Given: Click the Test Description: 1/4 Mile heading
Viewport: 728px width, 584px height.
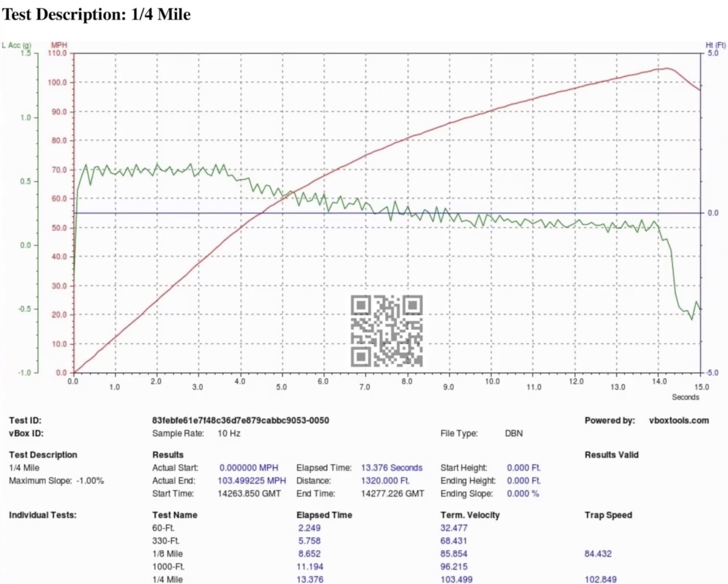Looking at the screenshot, I should (96, 15).
